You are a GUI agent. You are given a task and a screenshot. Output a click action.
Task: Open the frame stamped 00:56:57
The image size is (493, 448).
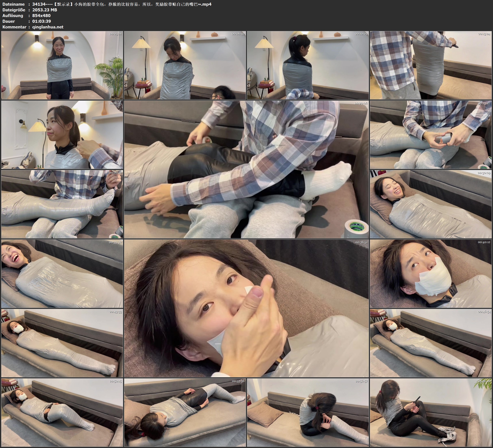tap(308, 412)
